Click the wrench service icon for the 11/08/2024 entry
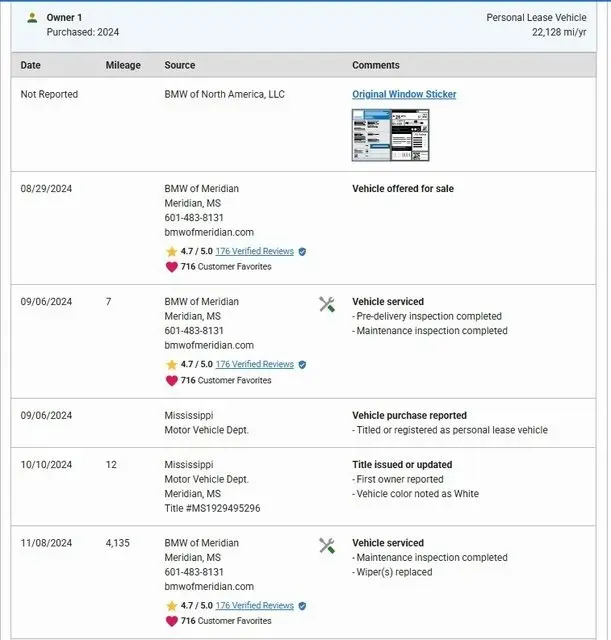Screen dimensions: 611x640 pos(327,546)
